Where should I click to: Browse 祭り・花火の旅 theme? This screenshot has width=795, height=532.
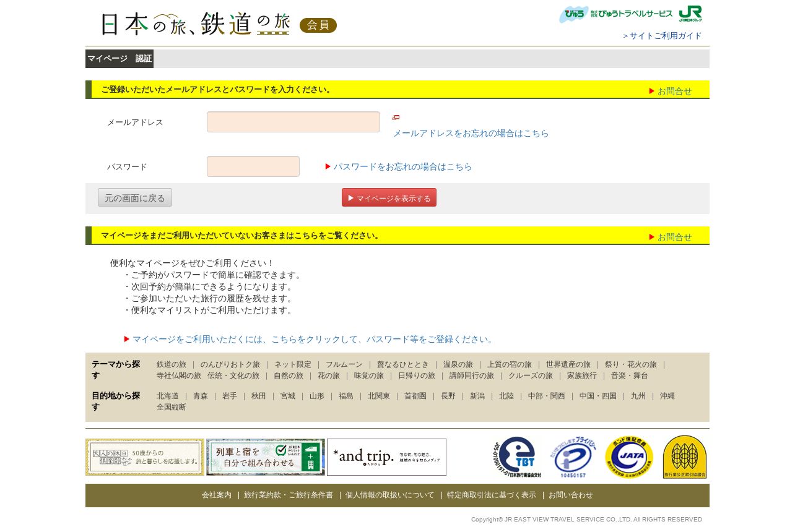pos(631,364)
